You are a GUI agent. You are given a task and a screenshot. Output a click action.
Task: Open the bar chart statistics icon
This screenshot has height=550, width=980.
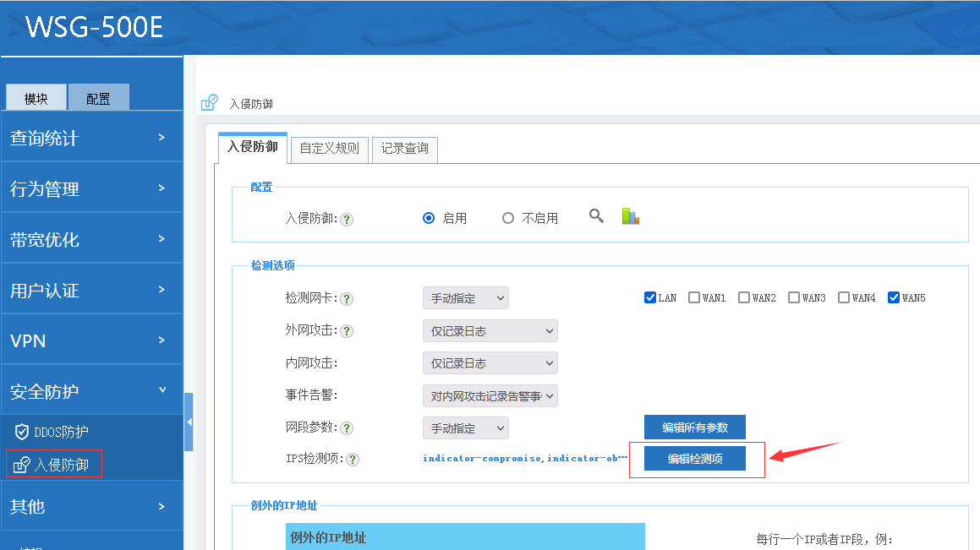click(630, 216)
